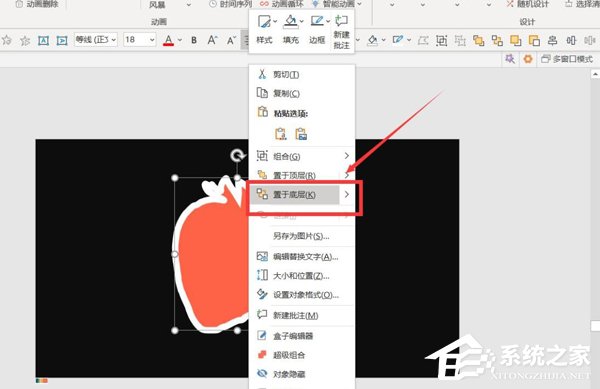Click Timeline (时间序列) button
This screenshot has width=600, height=389.
point(231,4)
